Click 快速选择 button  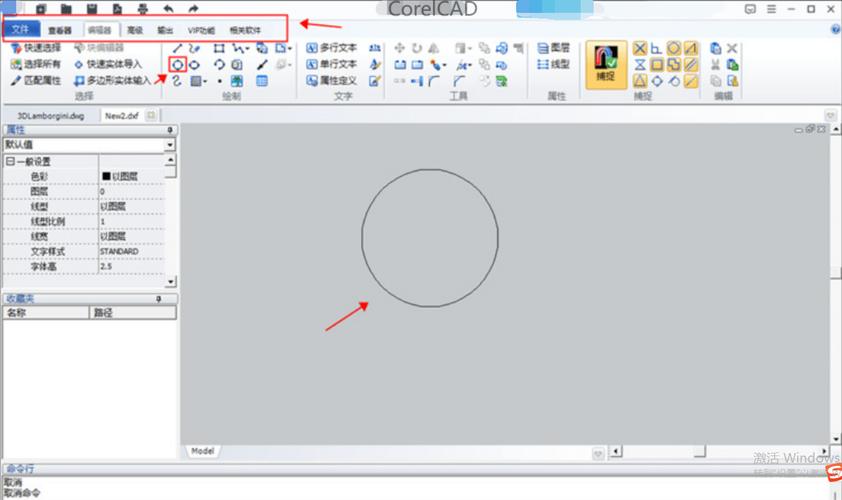click(x=37, y=48)
